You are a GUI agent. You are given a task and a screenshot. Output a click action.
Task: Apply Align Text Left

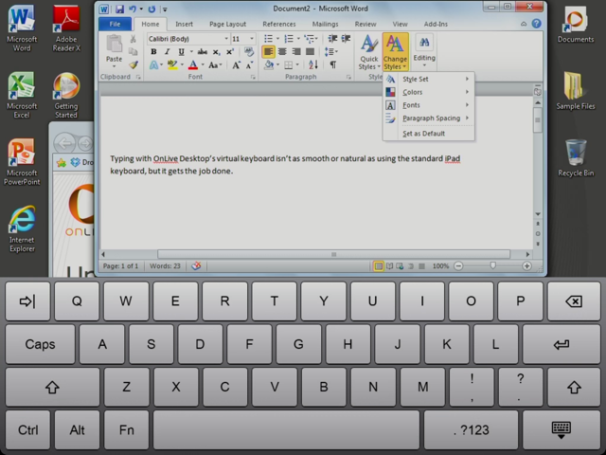point(268,51)
